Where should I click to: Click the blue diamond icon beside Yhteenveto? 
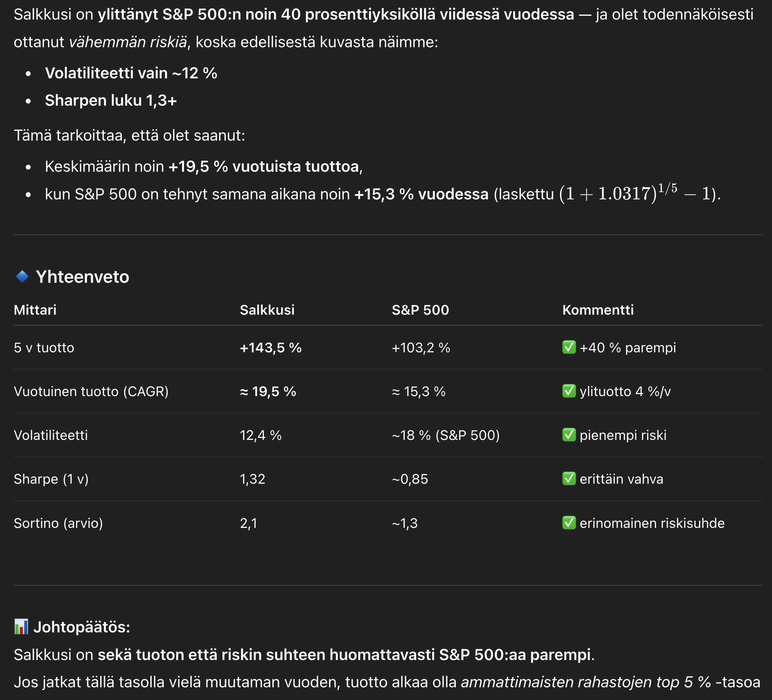click(x=22, y=276)
